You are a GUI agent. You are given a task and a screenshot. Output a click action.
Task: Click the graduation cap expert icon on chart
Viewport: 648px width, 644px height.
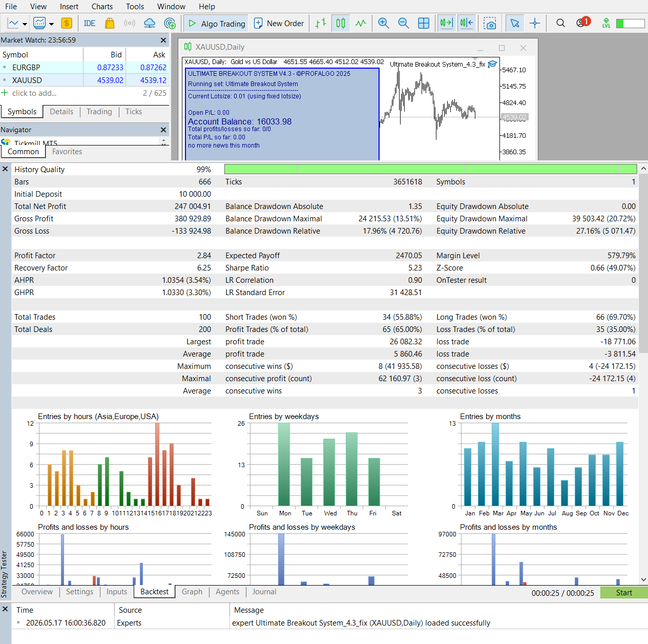[x=492, y=64]
